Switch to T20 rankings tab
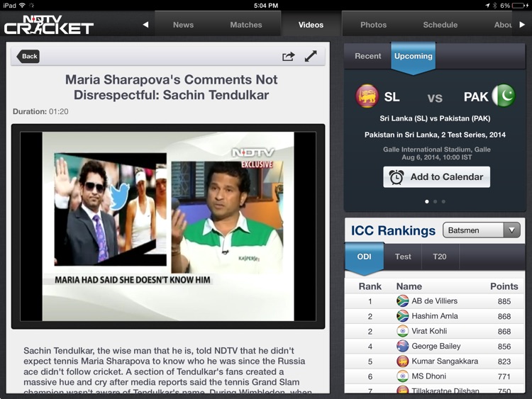Viewport: 532px width, 399px height. tap(440, 257)
